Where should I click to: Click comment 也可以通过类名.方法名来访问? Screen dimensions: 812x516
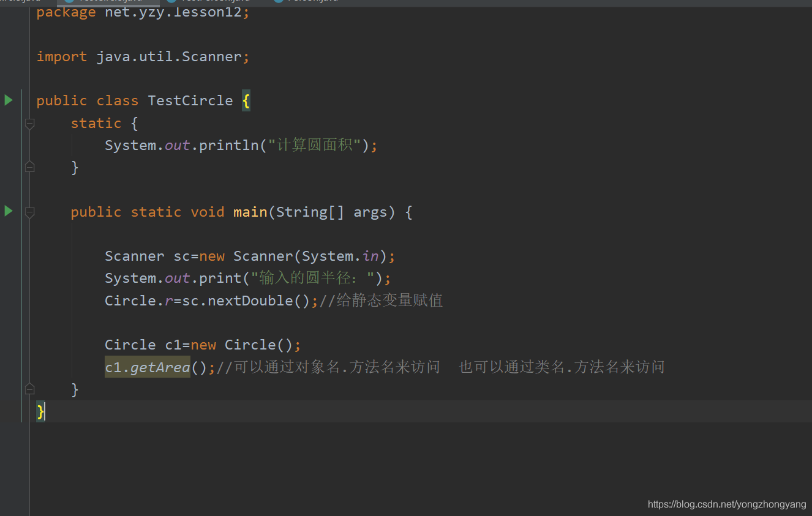pyautogui.click(x=562, y=367)
